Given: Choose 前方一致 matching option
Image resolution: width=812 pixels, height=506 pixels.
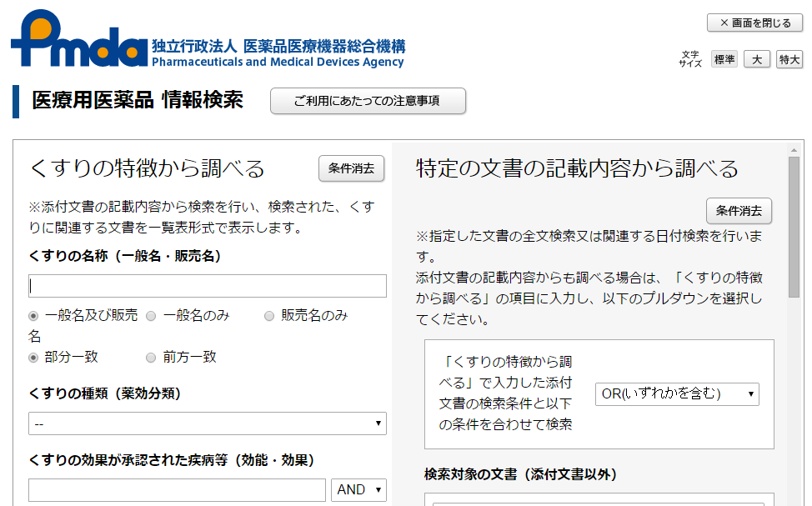Looking at the screenshot, I should click(151, 358).
